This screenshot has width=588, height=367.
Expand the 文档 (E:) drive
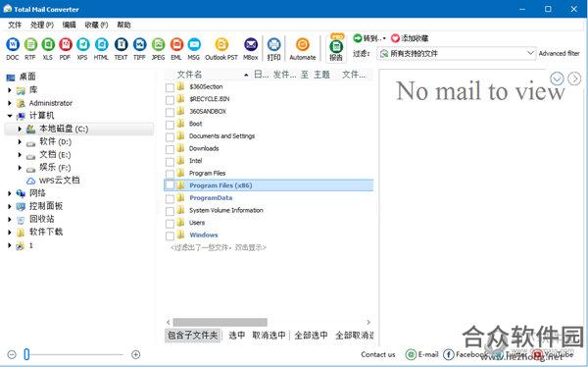click(x=20, y=154)
